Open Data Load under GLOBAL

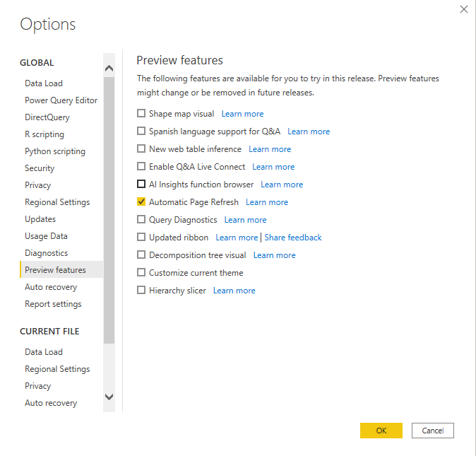tap(44, 83)
